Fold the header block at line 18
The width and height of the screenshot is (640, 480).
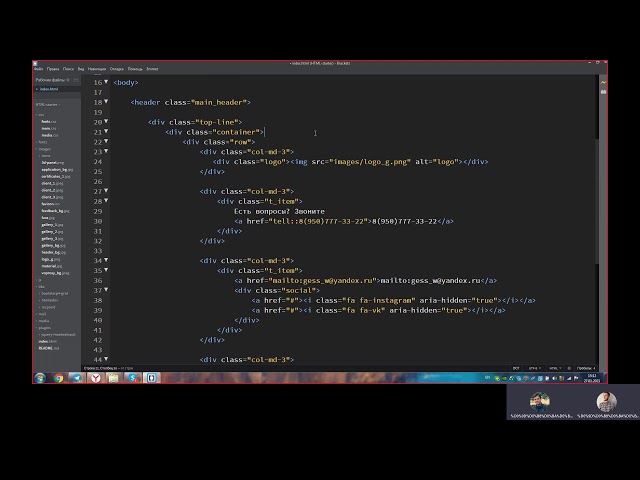pos(106,102)
